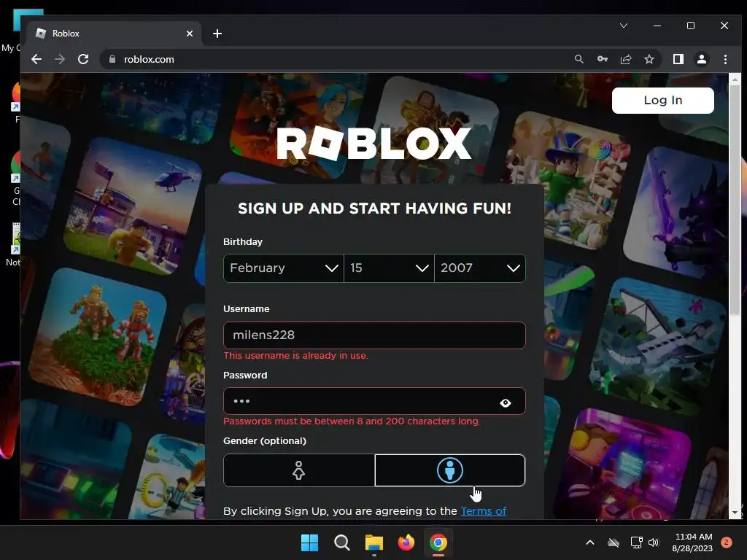
Task: Open the Chrome side panel icon
Action: point(678,59)
